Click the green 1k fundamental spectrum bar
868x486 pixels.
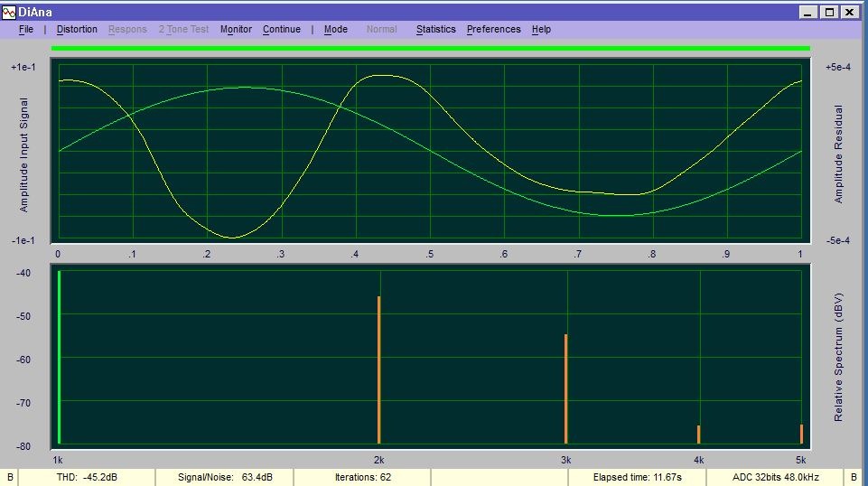(60, 357)
